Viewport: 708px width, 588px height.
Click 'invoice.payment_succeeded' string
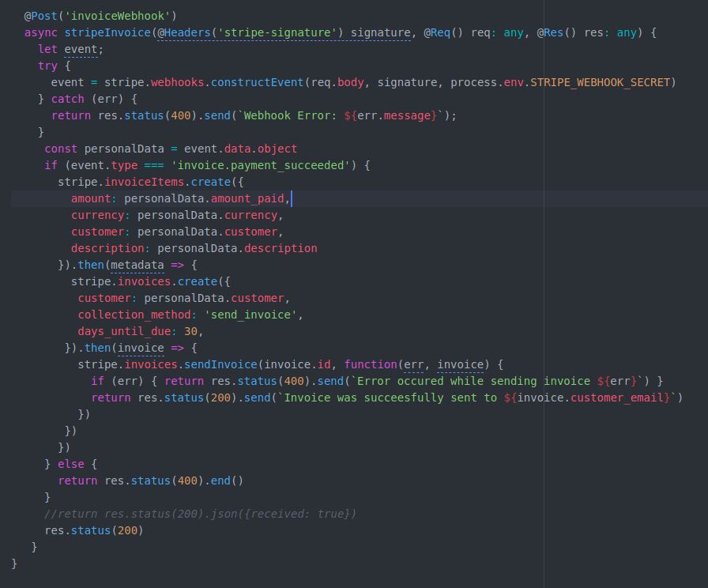(261, 165)
